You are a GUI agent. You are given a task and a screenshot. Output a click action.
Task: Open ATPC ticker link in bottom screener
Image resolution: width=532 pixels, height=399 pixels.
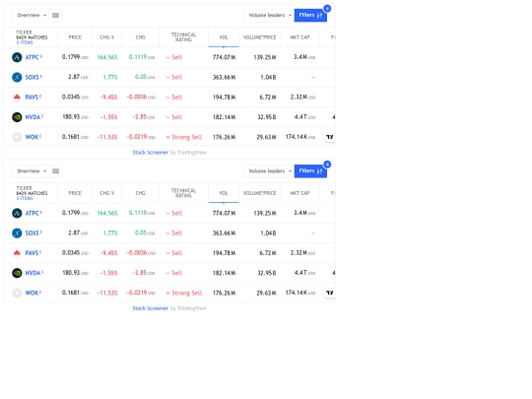[32, 213]
